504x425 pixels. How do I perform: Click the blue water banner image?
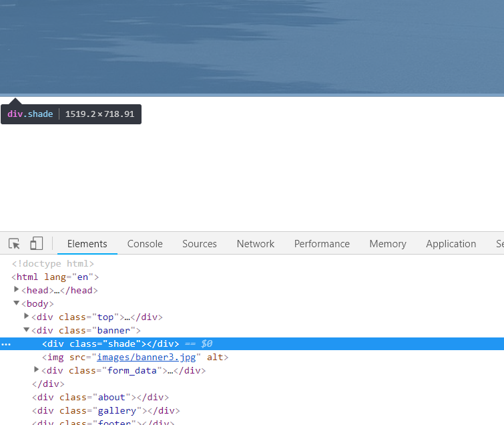[252, 47]
